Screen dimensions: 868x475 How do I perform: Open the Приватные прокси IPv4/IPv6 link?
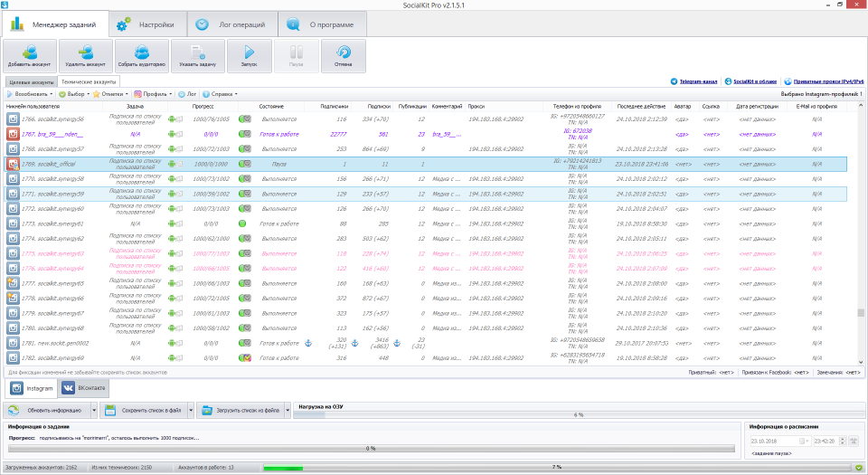pyautogui.click(x=828, y=81)
